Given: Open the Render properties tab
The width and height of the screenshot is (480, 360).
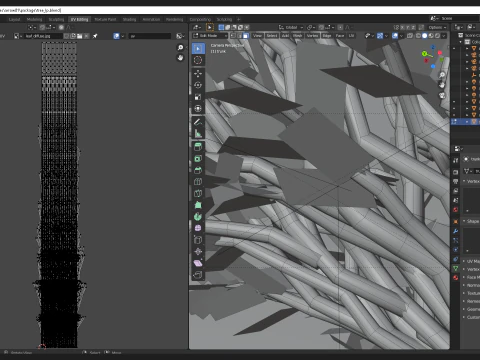Looking at the screenshot, I should point(456,172).
